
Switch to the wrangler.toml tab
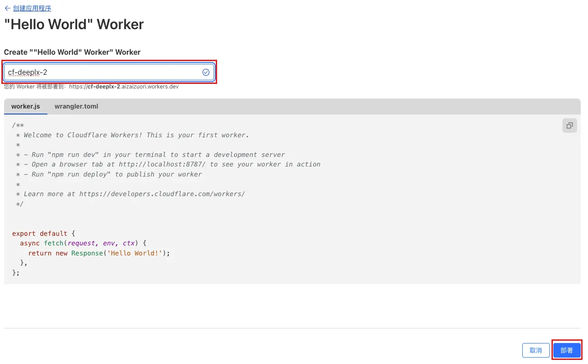pyautogui.click(x=76, y=106)
